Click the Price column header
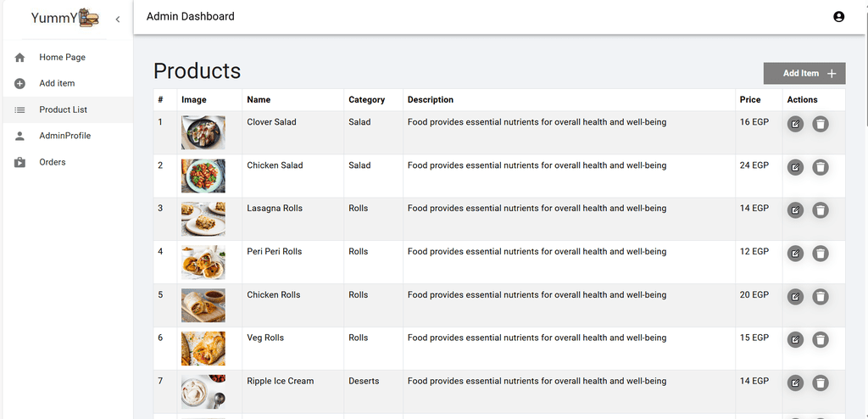Image resolution: width=868 pixels, height=419 pixels. point(750,100)
